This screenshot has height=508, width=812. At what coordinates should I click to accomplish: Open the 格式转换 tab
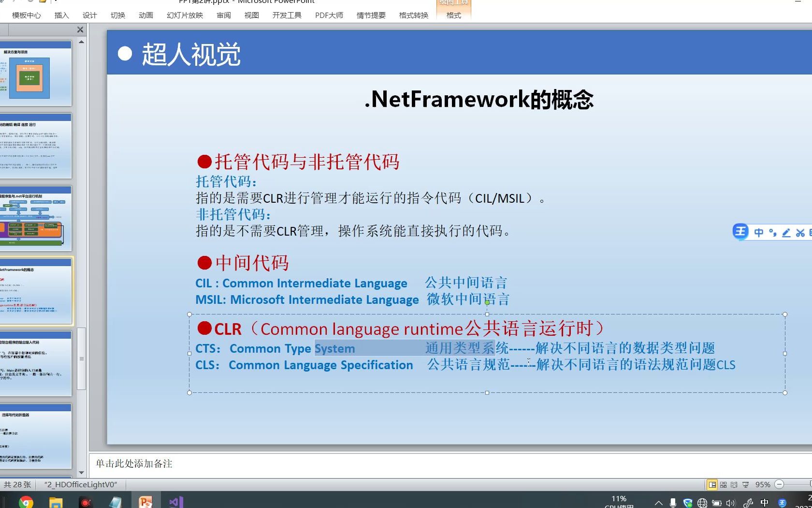(413, 15)
